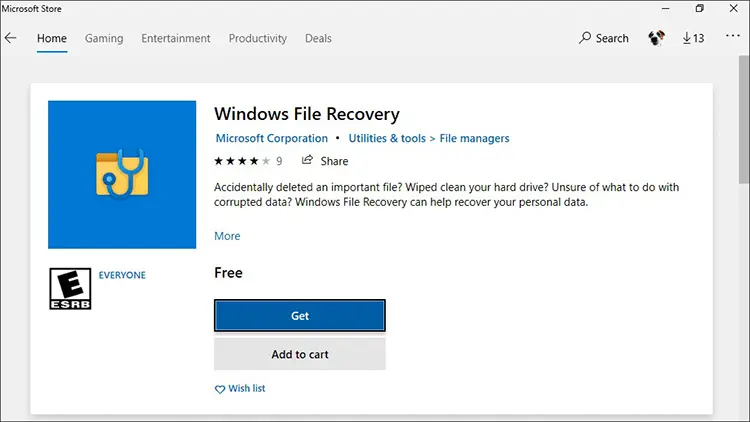Open the user profile avatar

click(656, 38)
